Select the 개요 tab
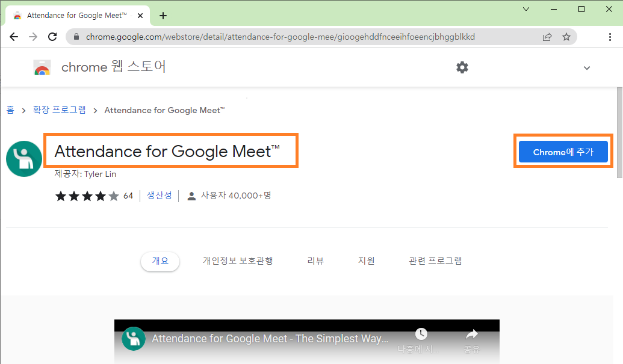 coord(160,261)
